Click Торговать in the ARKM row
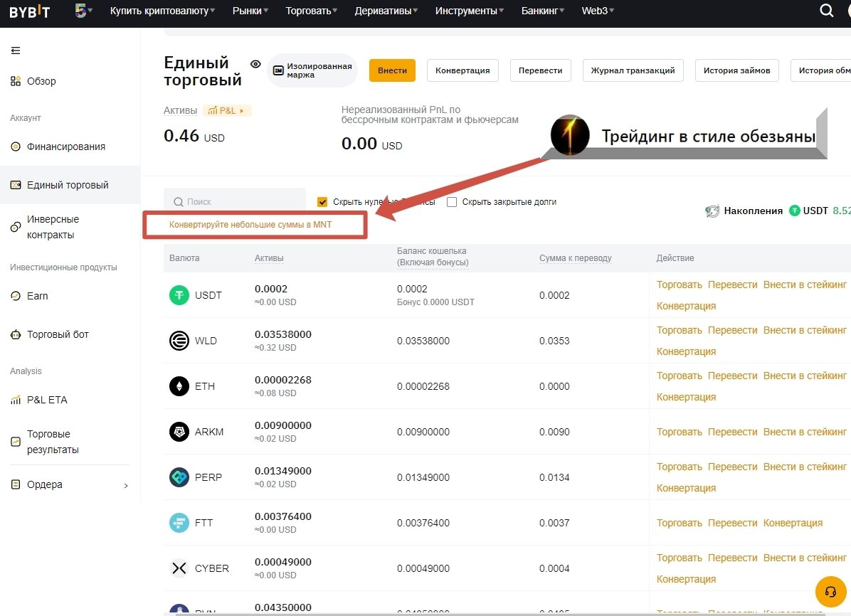 (679, 432)
